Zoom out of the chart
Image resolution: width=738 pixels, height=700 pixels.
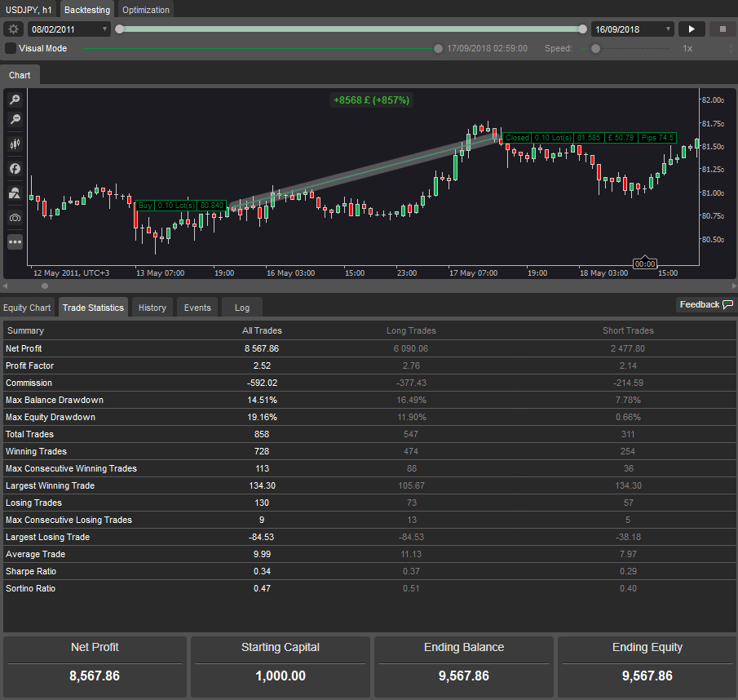15,119
